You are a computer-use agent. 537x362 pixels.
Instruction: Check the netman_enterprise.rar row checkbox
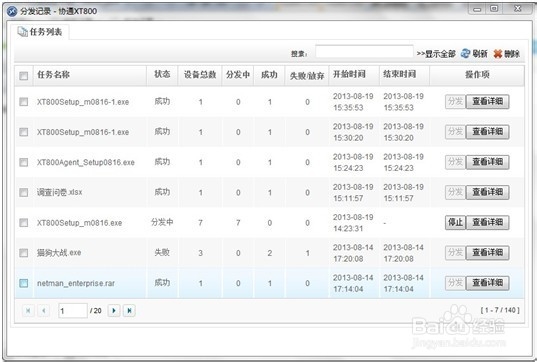(x=24, y=283)
